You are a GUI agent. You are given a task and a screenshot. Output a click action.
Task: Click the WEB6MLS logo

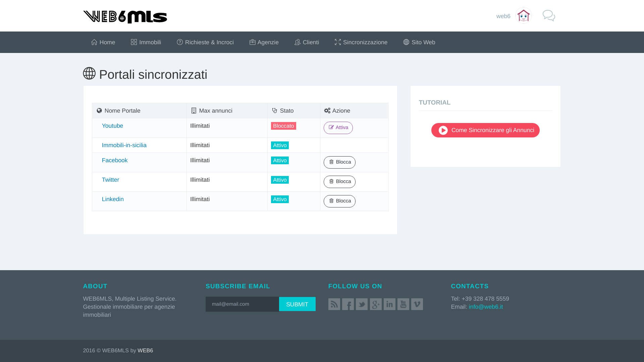click(x=125, y=17)
